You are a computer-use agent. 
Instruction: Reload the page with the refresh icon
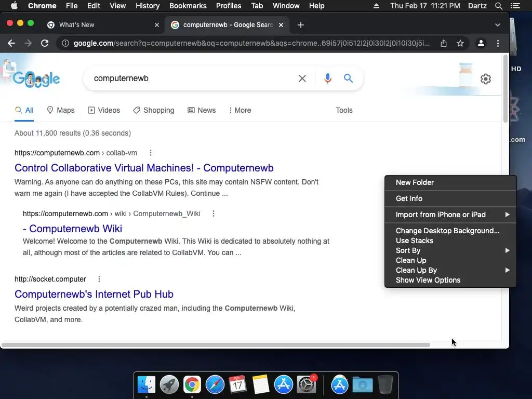coord(45,43)
